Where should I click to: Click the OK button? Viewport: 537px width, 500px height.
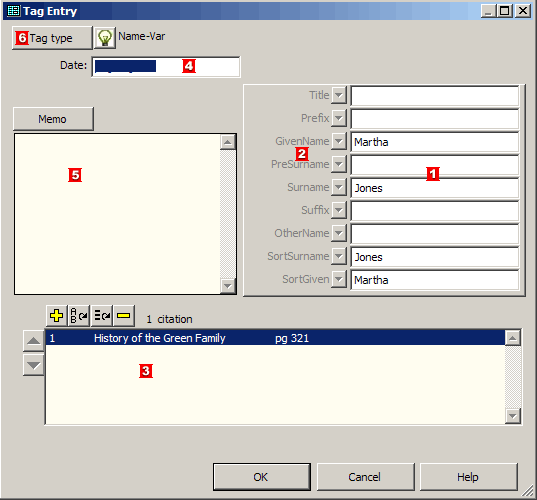pyautogui.click(x=262, y=477)
